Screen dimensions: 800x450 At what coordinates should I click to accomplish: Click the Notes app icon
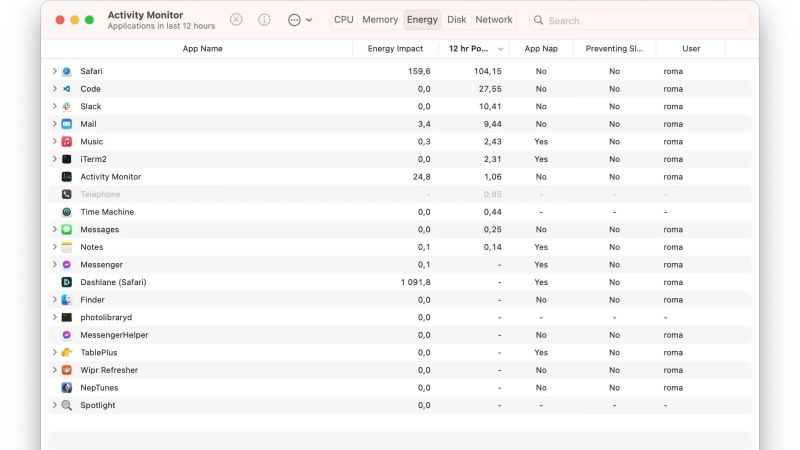click(x=67, y=247)
